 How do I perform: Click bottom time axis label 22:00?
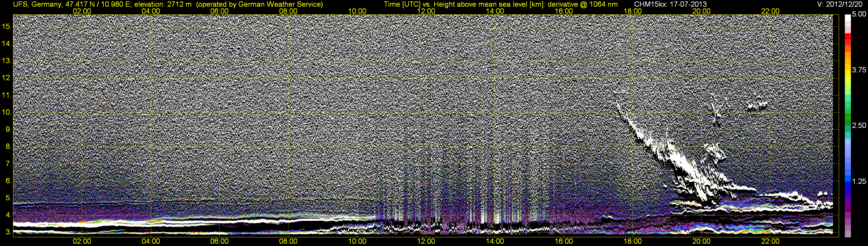click(770, 241)
